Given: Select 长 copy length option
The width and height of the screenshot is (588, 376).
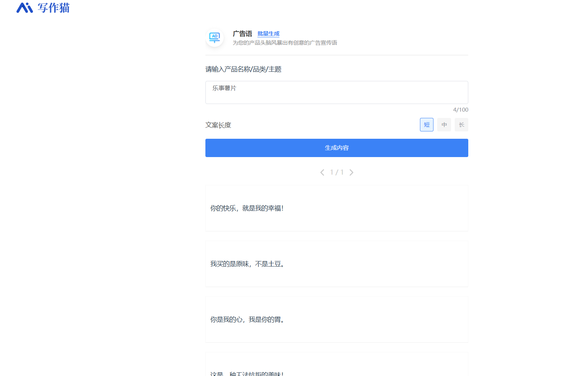Looking at the screenshot, I should point(461,125).
